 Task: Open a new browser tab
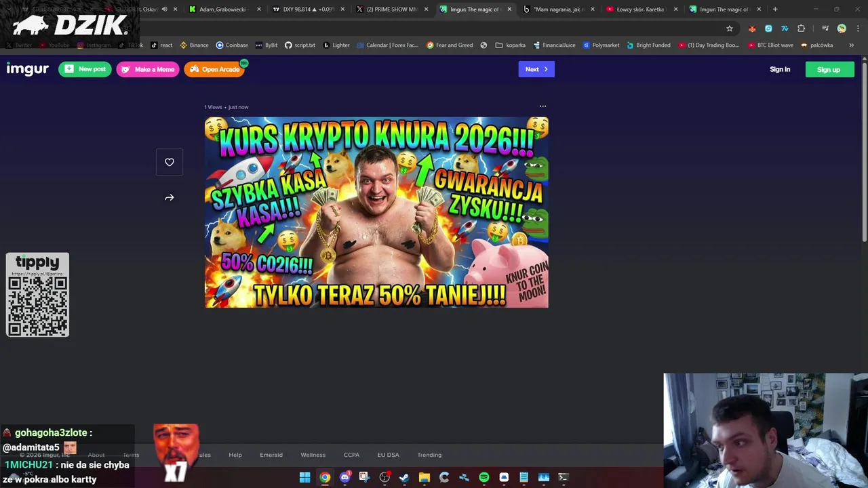point(775,9)
